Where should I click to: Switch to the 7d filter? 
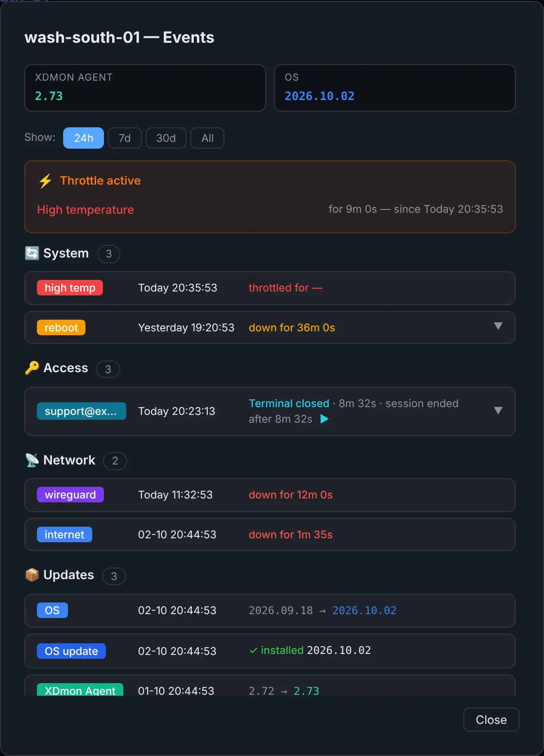point(125,138)
